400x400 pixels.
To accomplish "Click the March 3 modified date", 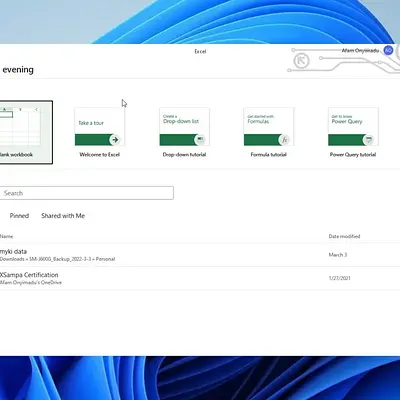I will (338, 255).
